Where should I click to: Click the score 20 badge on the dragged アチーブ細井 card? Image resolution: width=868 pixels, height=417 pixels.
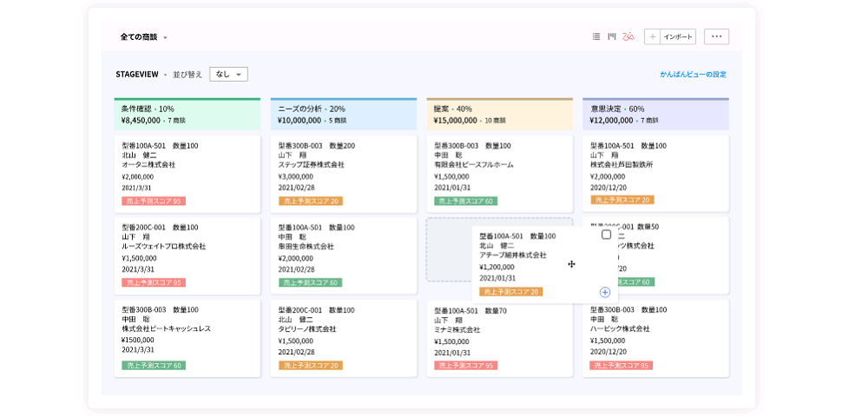[511, 291]
